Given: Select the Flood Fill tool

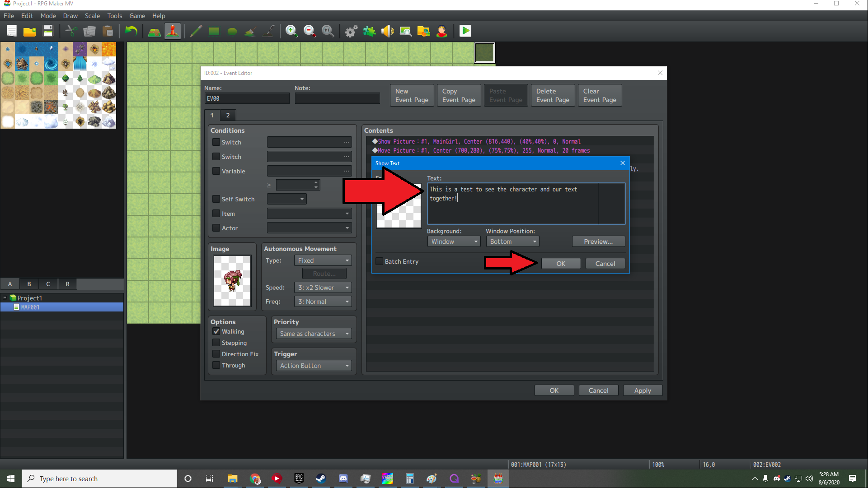Looking at the screenshot, I should click(250, 31).
